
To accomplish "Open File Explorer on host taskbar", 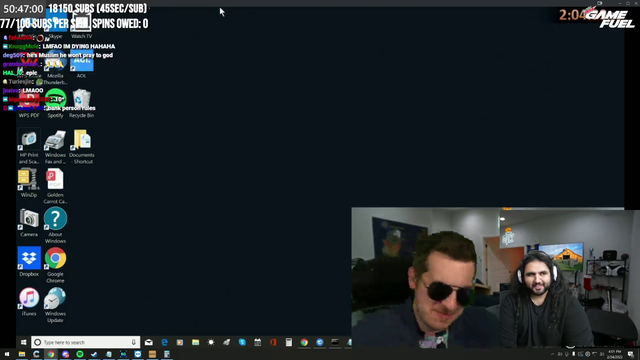I will [x=22, y=354].
